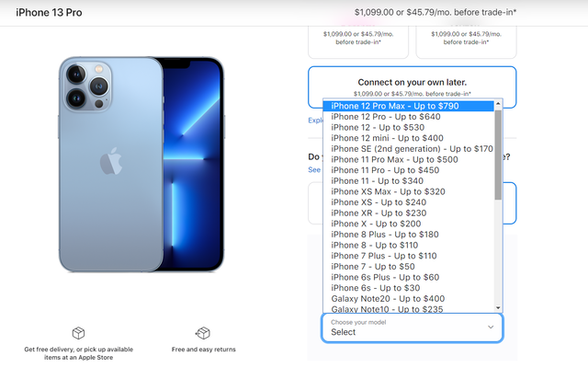Click the iPhone 13 Pro product image
This screenshot has height=368, width=588.
(x=141, y=164)
